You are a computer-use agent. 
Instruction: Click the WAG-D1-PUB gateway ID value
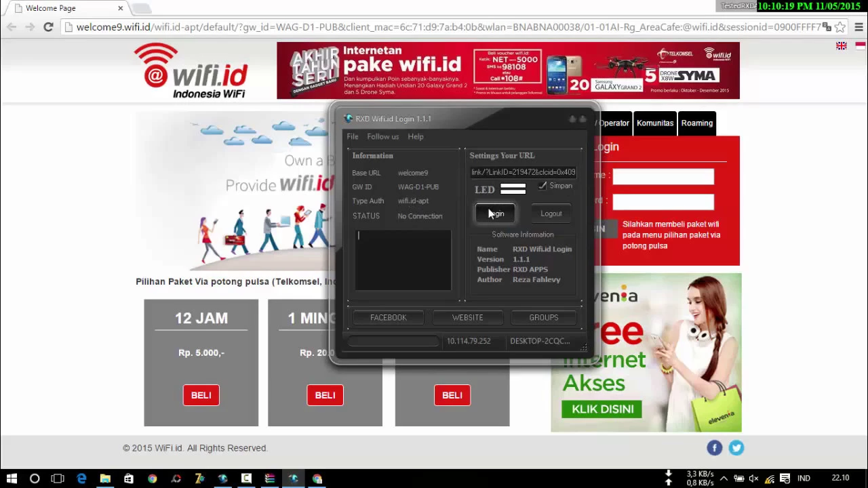pos(418,187)
